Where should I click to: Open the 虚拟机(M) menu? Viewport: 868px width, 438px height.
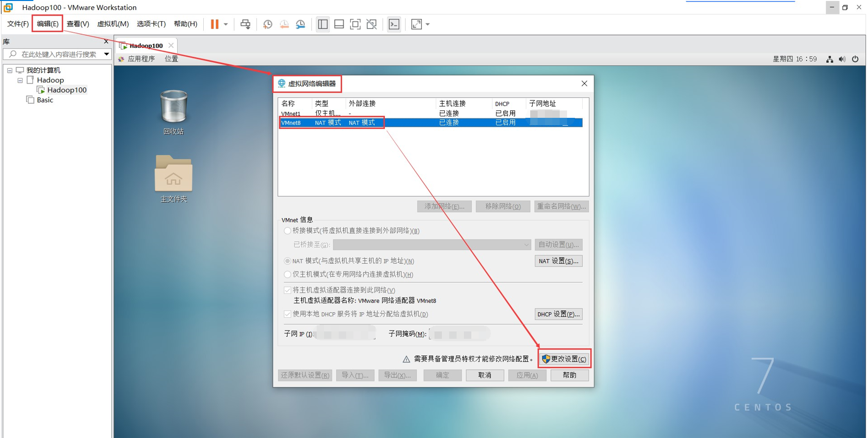pos(113,24)
